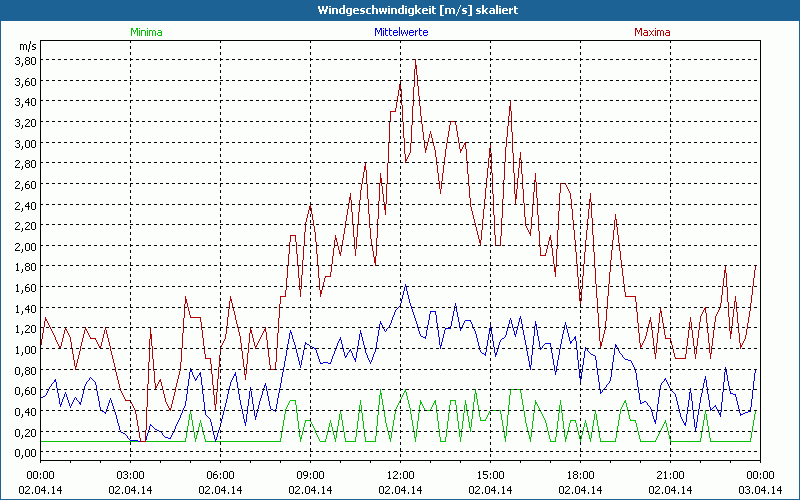Screen dimensions: 800x500
Task: Click the m/s unit label on the y-axis
Action: [x=26, y=46]
